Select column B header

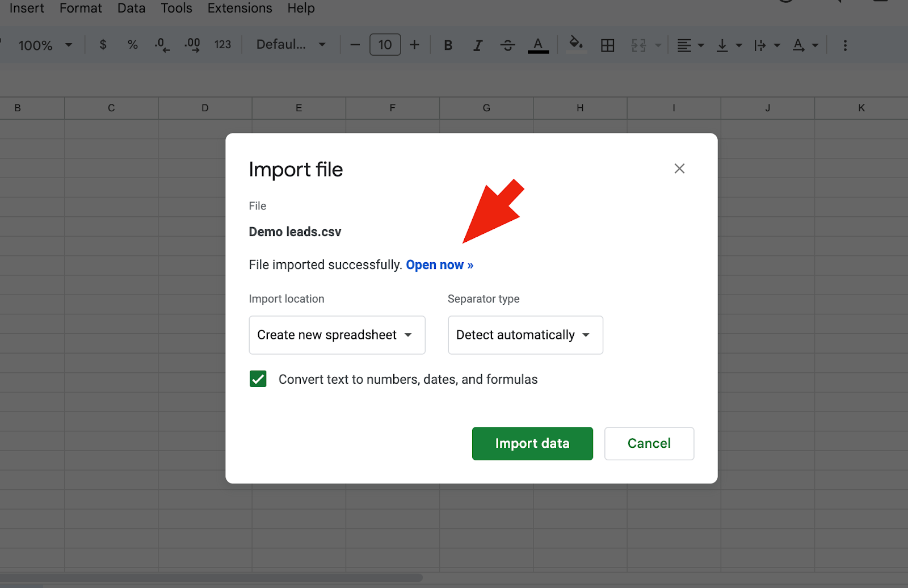(x=32, y=108)
